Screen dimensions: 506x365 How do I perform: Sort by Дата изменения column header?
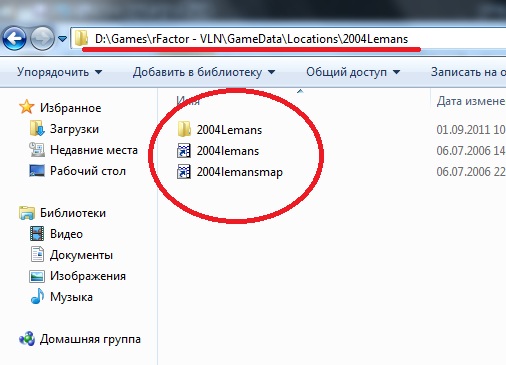(x=471, y=101)
